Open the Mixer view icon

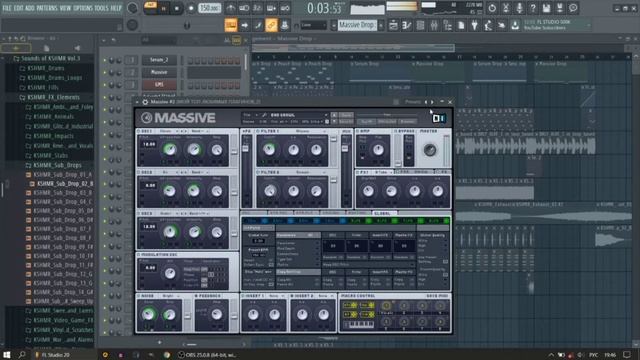pos(433,25)
